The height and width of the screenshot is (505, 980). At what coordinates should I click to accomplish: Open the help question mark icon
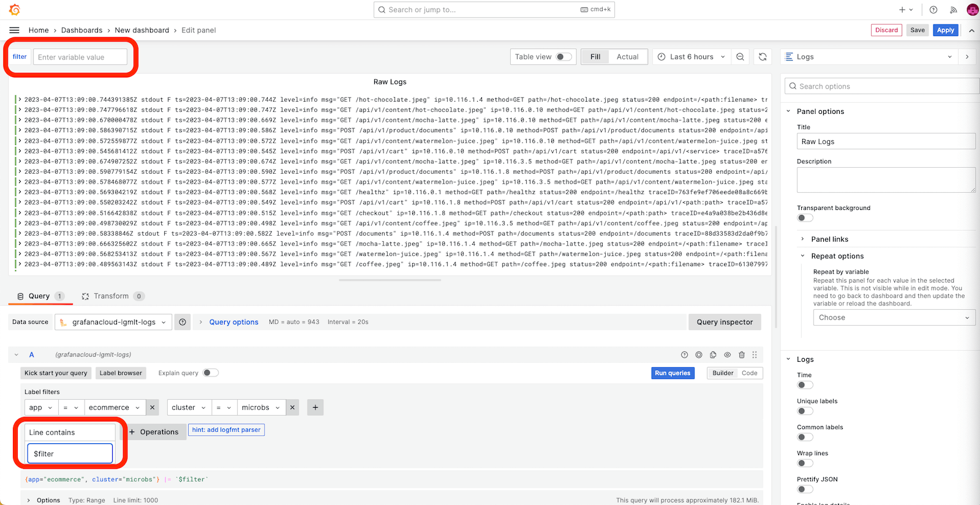(933, 10)
